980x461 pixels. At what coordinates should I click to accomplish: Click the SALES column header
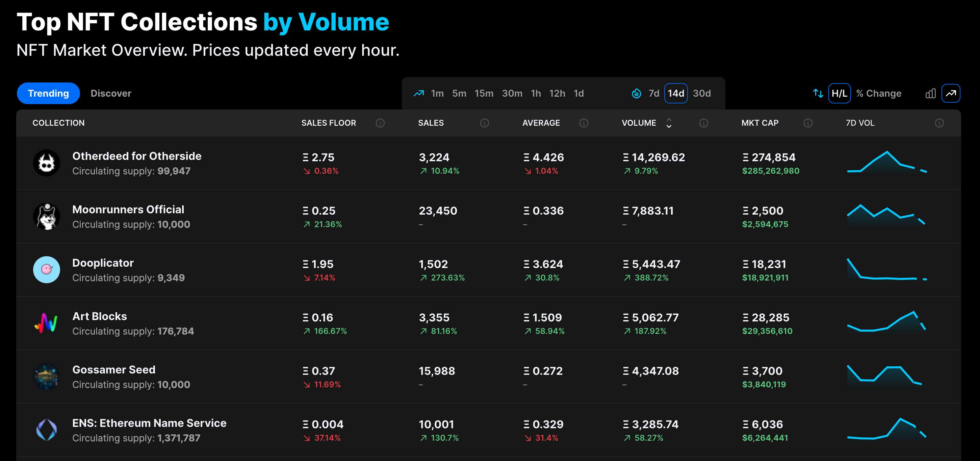pos(431,123)
